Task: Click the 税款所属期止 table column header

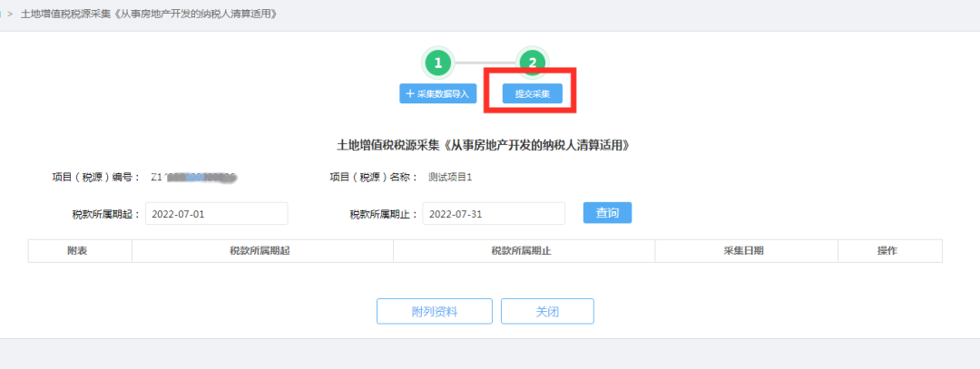Action: pyautogui.click(x=524, y=251)
